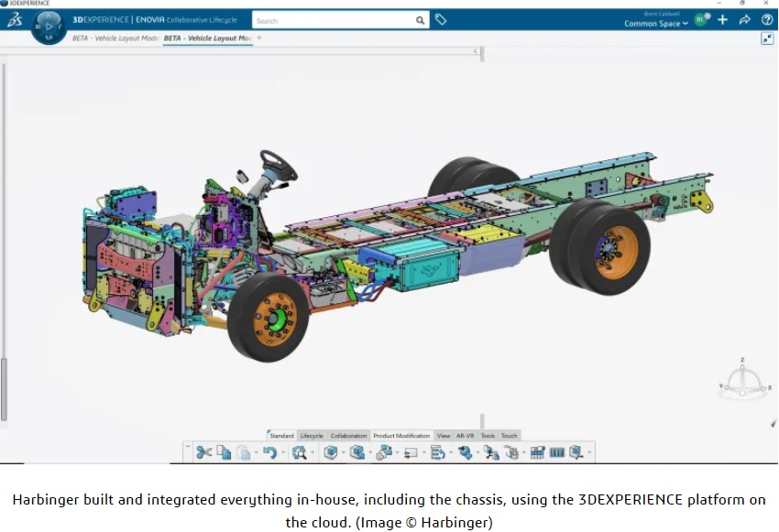Open the 3DEXPERIENCE compass
779x532 pixels.
click(x=49, y=27)
